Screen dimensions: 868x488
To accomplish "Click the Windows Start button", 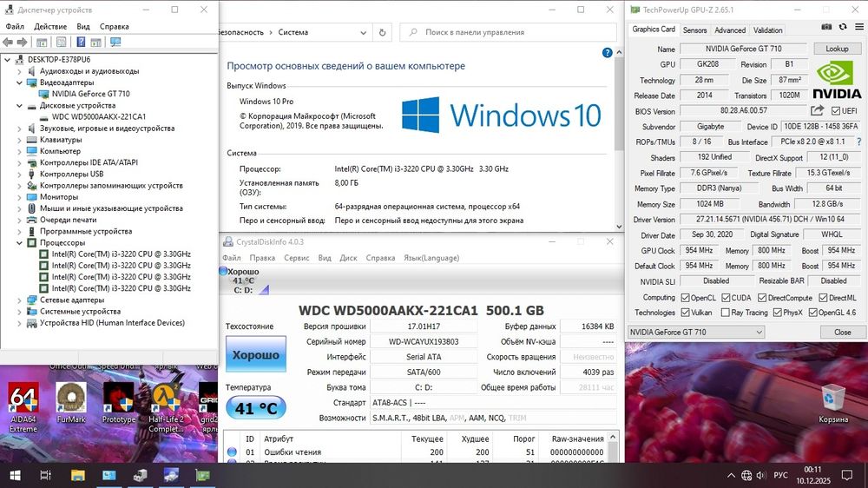I will tap(15, 475).
